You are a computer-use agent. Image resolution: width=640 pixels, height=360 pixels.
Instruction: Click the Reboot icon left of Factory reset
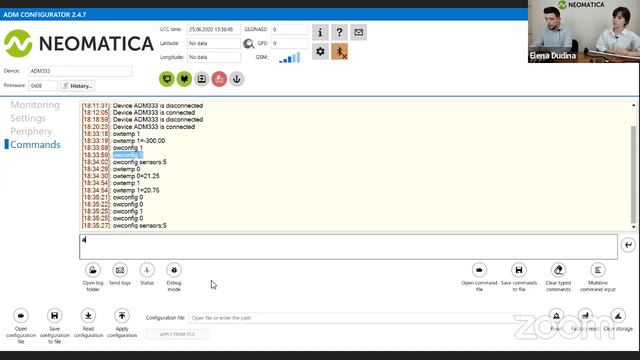coord(556,316)
